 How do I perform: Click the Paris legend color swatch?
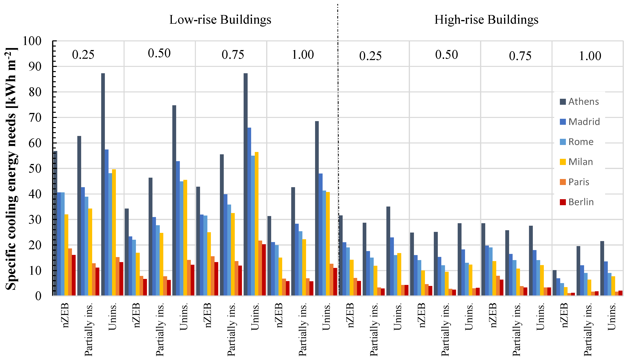pos(563,182)
